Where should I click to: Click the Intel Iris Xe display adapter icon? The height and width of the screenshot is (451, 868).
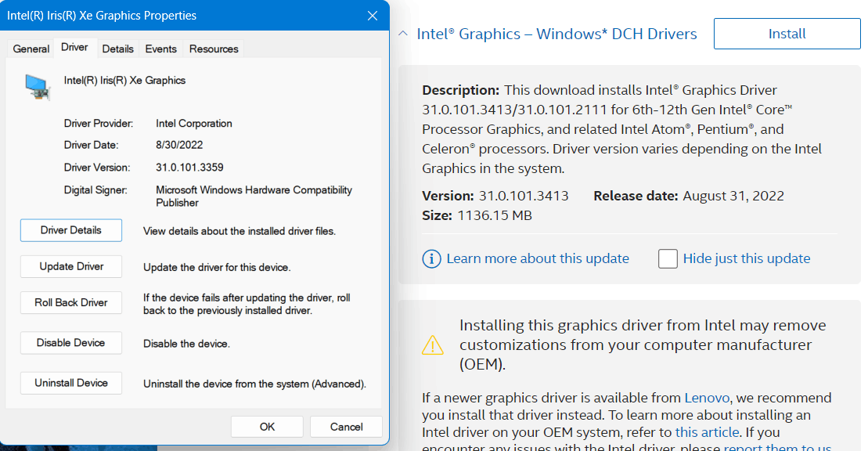38,87
